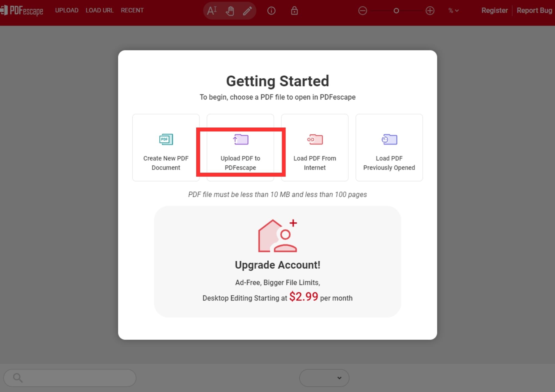Click the zoom in plus icon
Image resolution: width=555 pixels, height=392 pixels.
[430, 11]
